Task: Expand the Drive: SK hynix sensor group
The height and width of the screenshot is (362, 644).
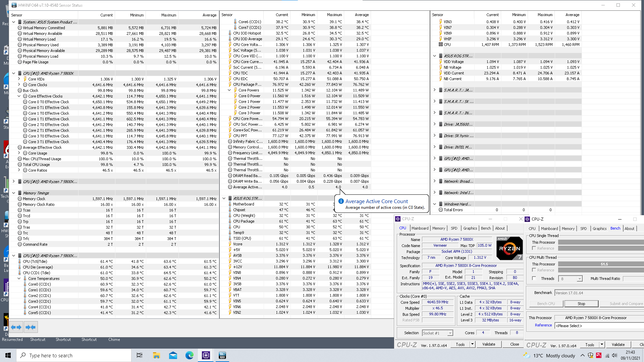Action: click(x=435, y=135)
